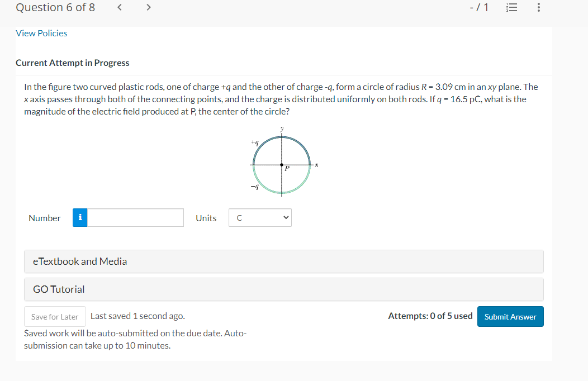The height and width of the screenshot is (381, 588).
Task: Click the question list icon in the header
Action: coord(511,7)
